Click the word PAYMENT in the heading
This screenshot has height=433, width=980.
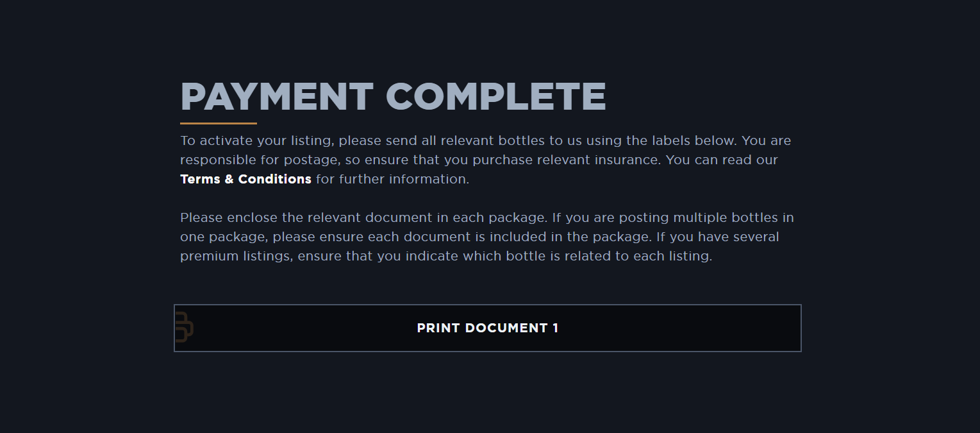point(277,97)
